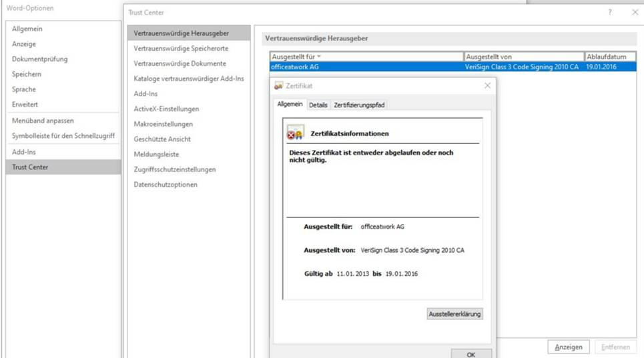This screenshot has width=644, height=358.
Task: Click the expired certificate warning message
Action: pyautogui.click(x=371, y=156)
